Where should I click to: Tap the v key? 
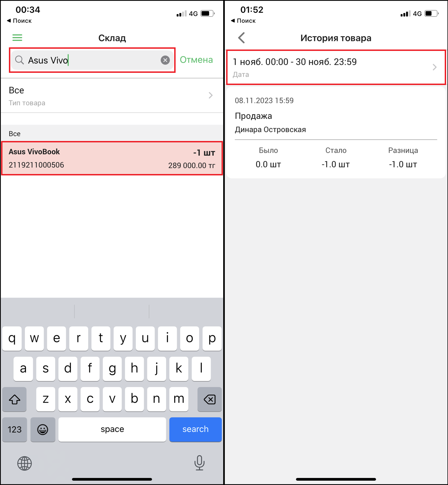pos(112,399)
